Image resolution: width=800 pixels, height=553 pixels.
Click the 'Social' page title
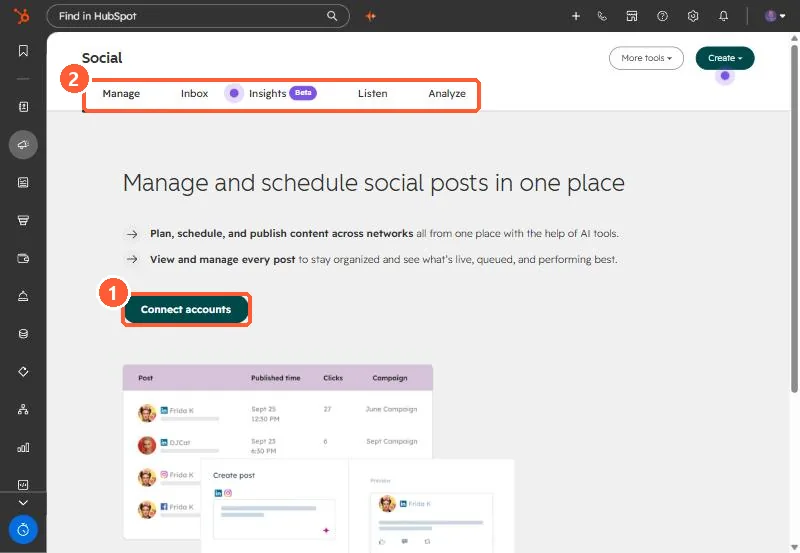click(x=102, y=58)
